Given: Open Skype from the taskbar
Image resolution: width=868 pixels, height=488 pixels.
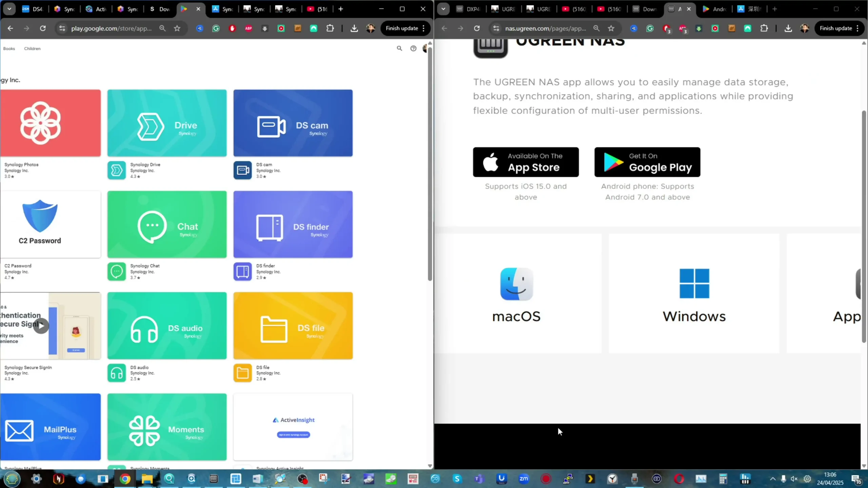Looking at the screenshot, I should [457, 479].
